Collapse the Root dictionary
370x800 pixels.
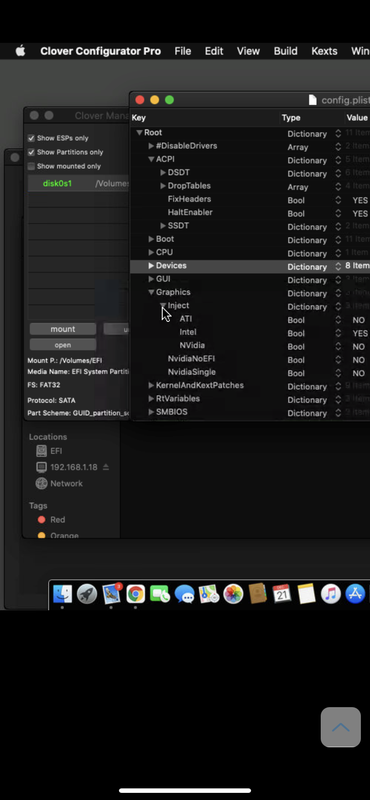coord(139,133)
